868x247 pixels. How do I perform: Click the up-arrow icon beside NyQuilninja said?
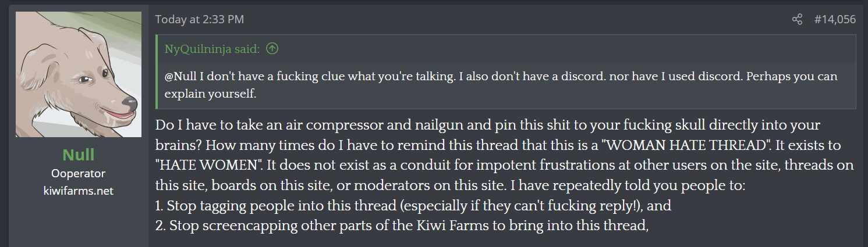pos(272,49)
